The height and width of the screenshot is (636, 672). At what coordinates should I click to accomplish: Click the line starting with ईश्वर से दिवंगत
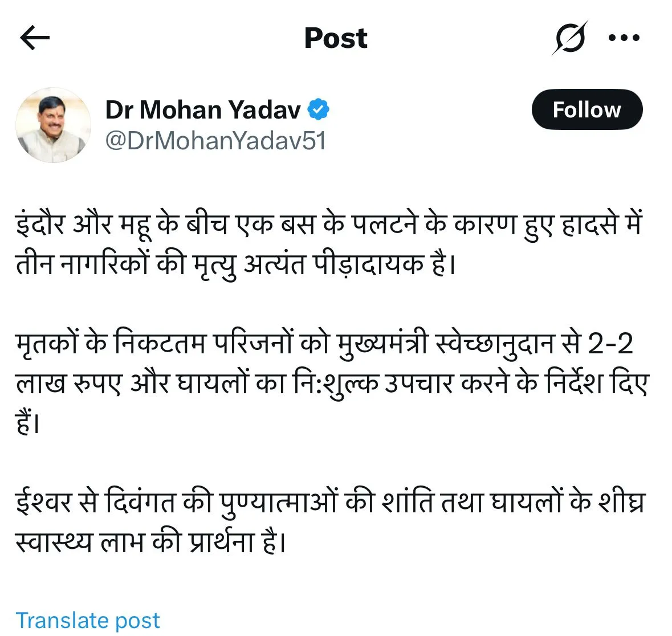(x=330, y=503)
